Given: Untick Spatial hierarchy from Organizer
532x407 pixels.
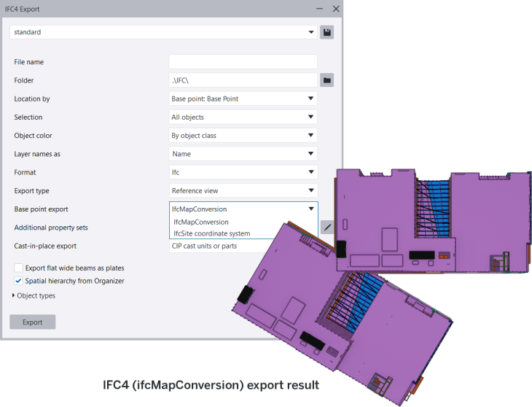Looking at the screenshot, I should click(x=19, y=281).
